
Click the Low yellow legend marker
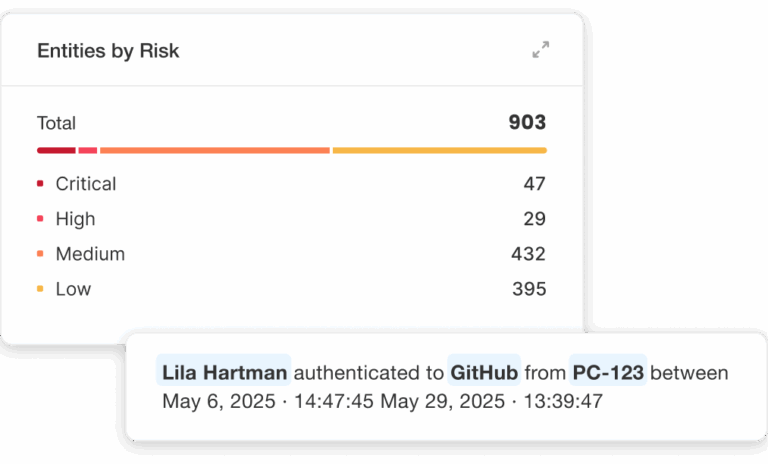click(x=40, y=289)
